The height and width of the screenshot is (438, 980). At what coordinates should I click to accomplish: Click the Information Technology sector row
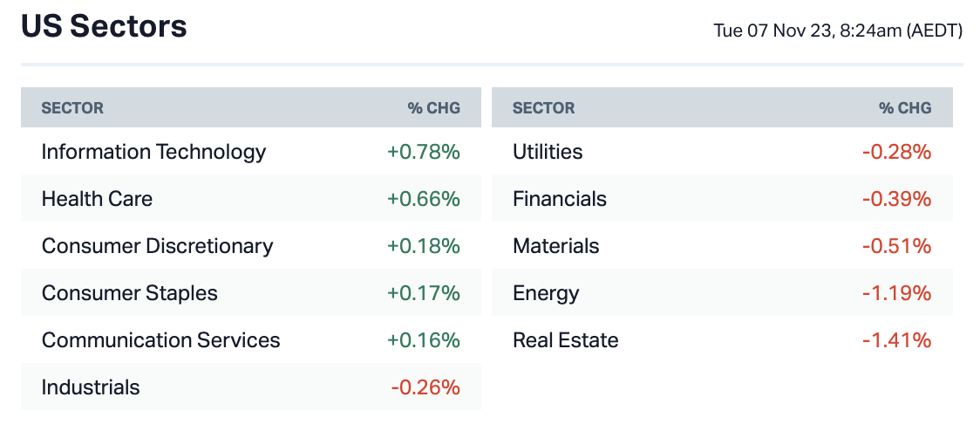coord(153,152)
